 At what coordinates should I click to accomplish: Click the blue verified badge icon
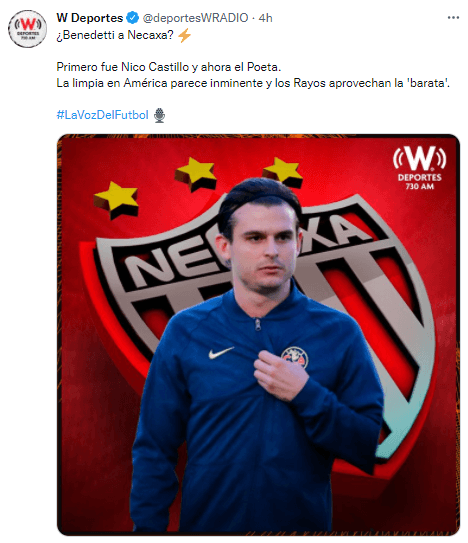click(x=132, y=18)
